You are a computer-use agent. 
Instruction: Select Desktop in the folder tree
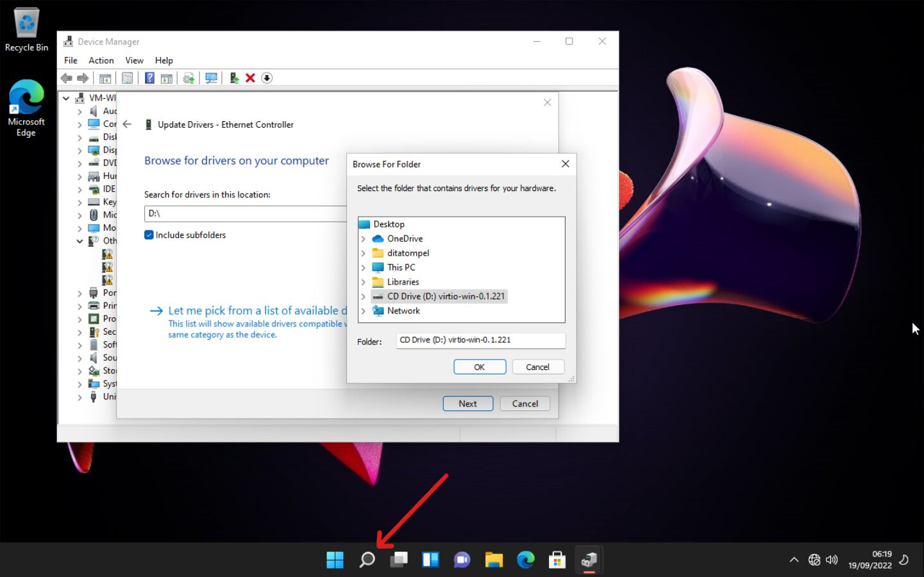click(389, 224)
